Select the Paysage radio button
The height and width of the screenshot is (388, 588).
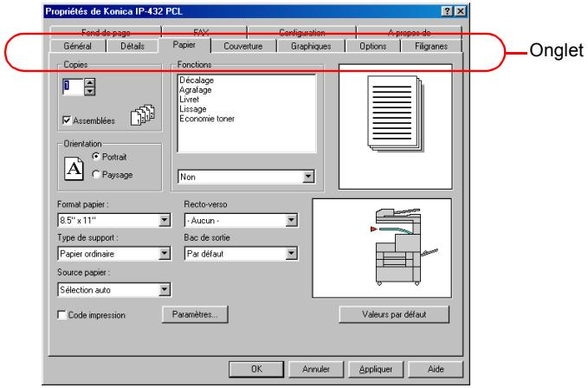point(96,174)
